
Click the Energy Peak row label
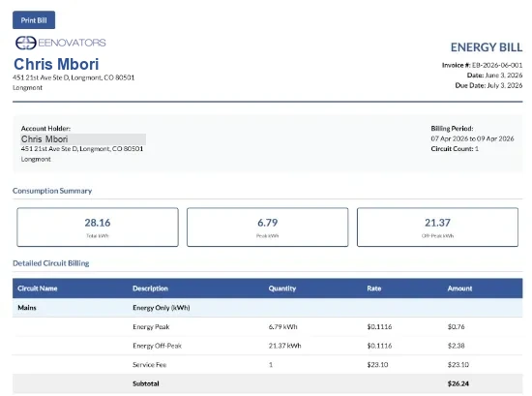pos(151,326)
